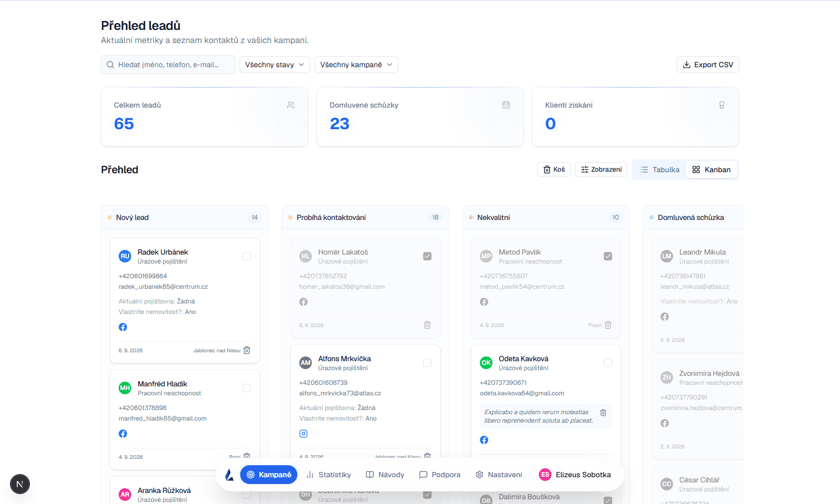The width and height of the screenshot is (840, 504).
Task: Open Podpora in bottom navigation
Action: click(x=440, y=475)
